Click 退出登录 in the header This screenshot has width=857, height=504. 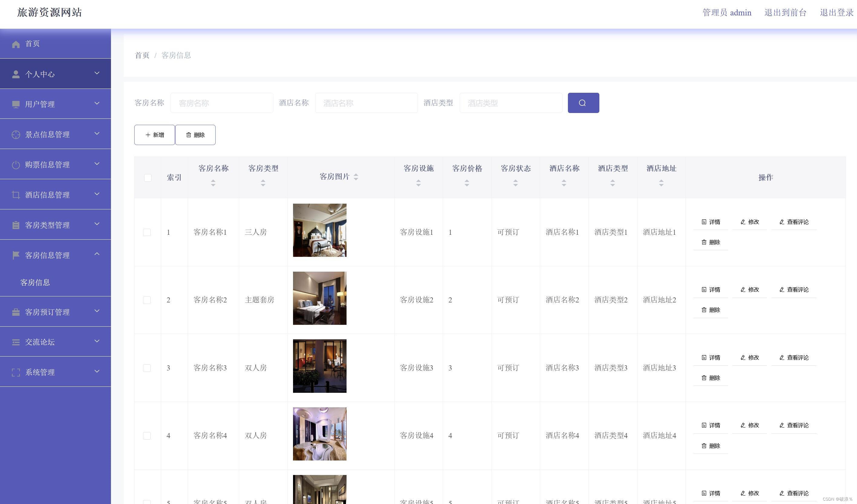tap(837, 13)
